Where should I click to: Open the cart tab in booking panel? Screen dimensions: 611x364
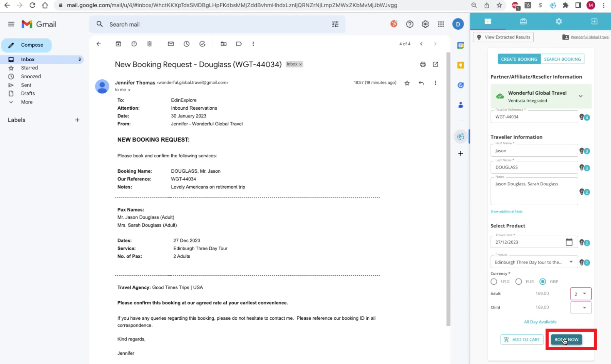click(523, 22)
